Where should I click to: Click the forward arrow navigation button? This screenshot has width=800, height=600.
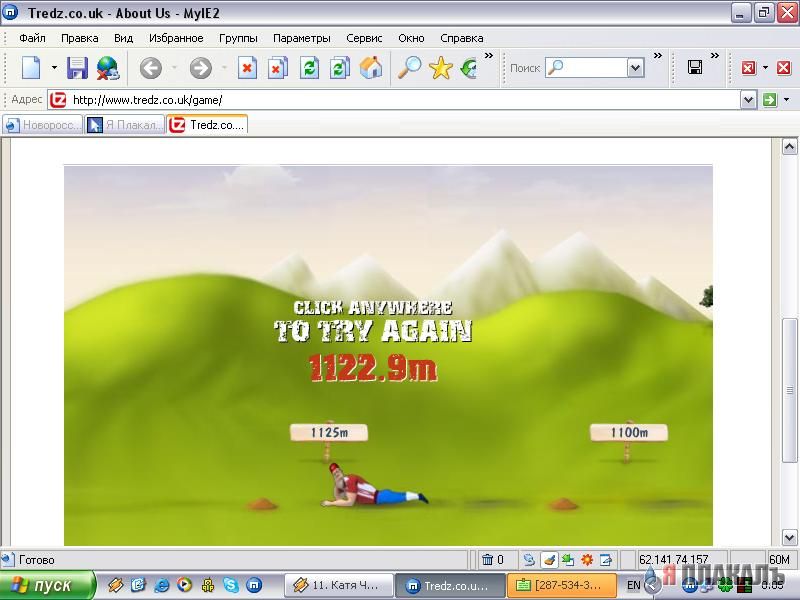pos(201,68)
